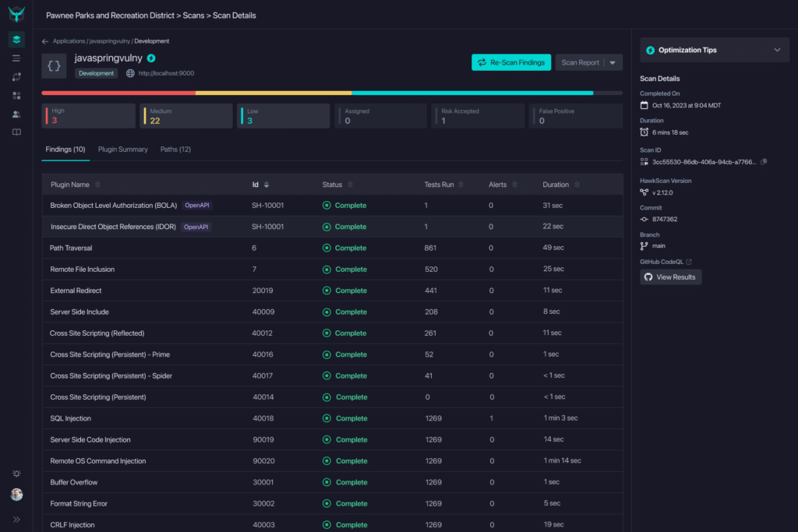
Task: Select the active Scans layers icon in sidebar
Action: point(16,38)
